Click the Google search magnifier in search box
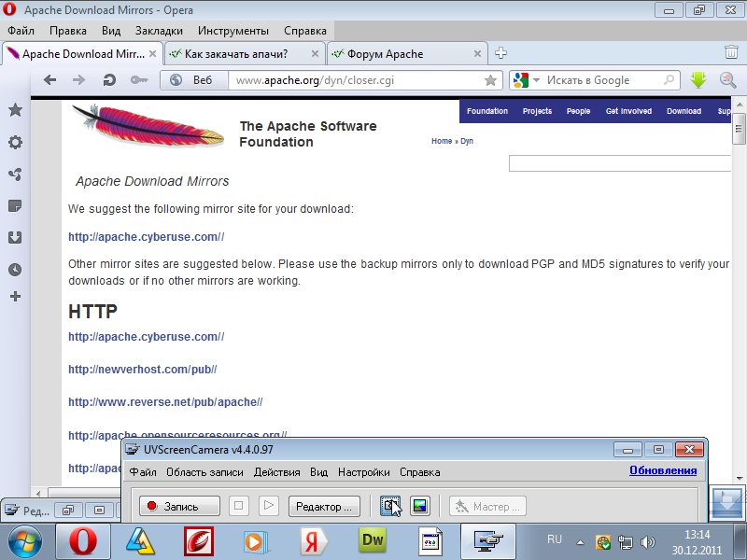This screenshot has height=560, width=747. 669,80
